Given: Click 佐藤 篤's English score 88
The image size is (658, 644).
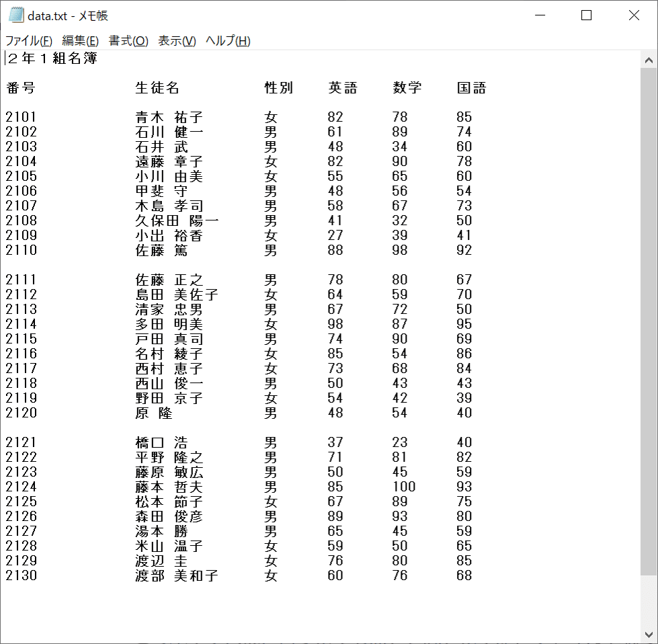Looking at the screenshot, I should [x=334, y=249].
